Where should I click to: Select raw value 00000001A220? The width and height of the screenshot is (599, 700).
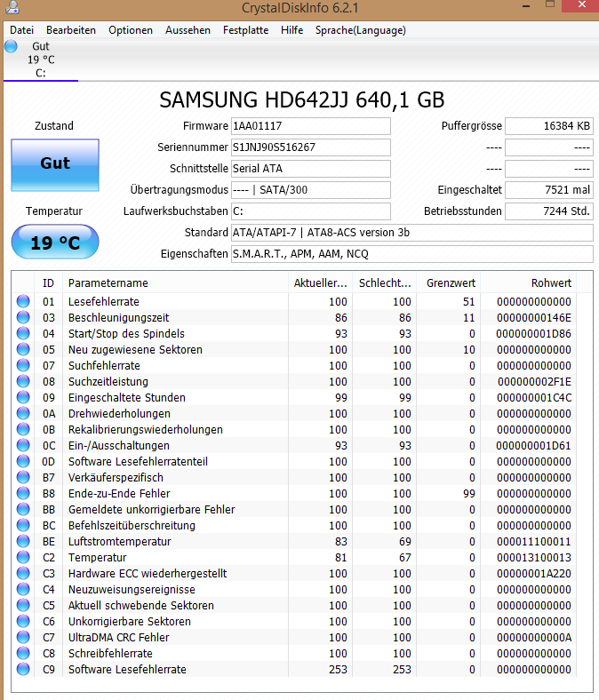534,574
